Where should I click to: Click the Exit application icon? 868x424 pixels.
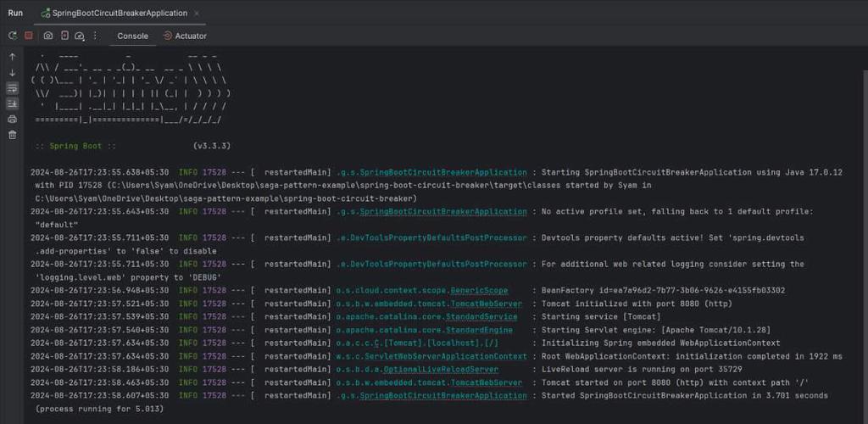(x=64, y=36)
